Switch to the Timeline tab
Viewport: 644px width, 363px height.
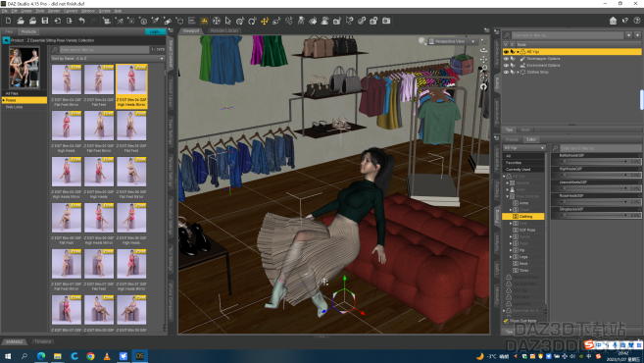pyautogui.click(x=43, y=341)
